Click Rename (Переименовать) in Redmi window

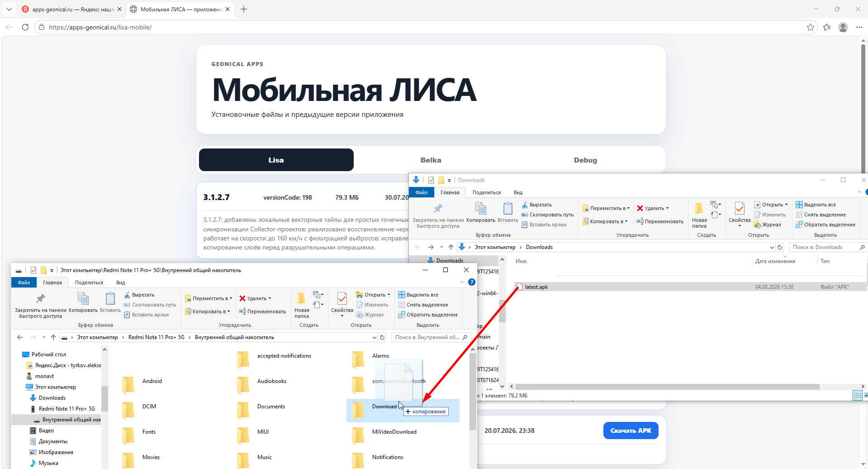click(x=262, y=311)
